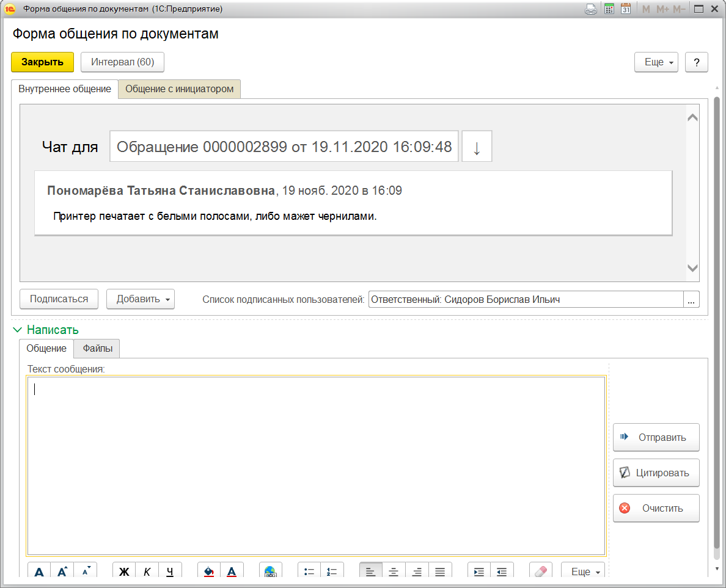Click the Очистить button

pyautogui.click(x=656, y=508)
